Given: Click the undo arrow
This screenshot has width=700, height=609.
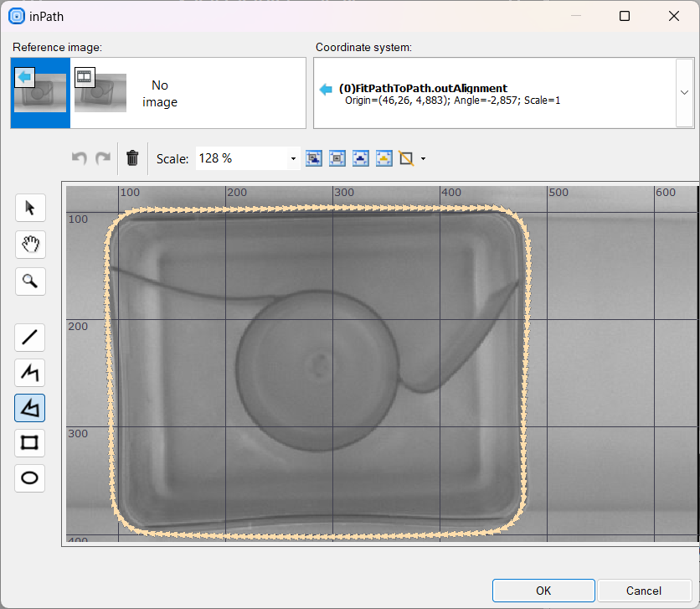Looking at the screenshot, I should [80, 157].
